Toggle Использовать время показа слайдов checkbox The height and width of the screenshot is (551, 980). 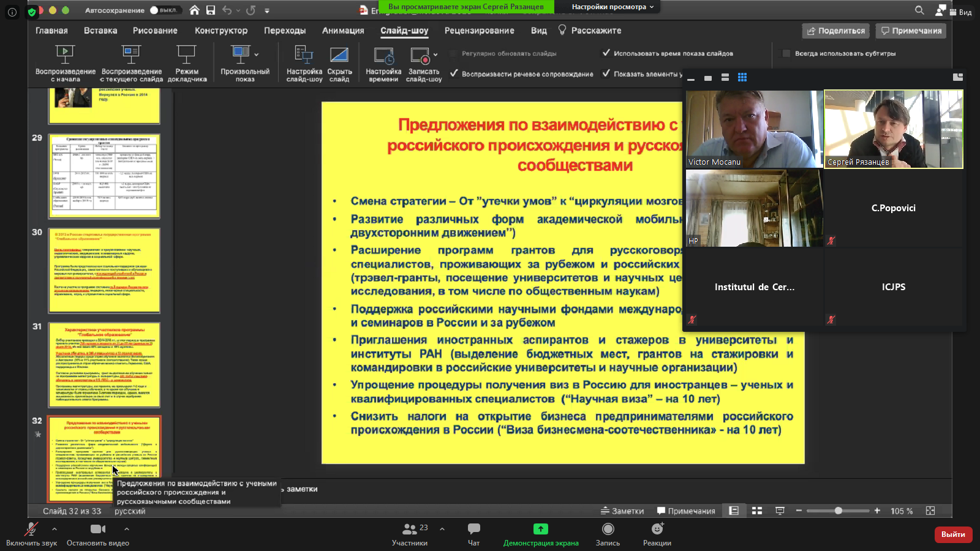[x=606, y=53]
